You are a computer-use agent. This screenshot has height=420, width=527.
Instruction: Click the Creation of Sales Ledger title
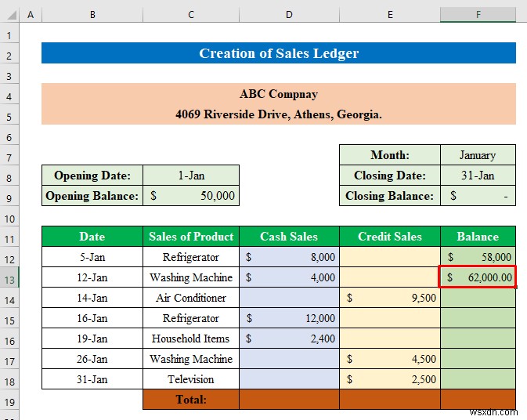(279, 53)
